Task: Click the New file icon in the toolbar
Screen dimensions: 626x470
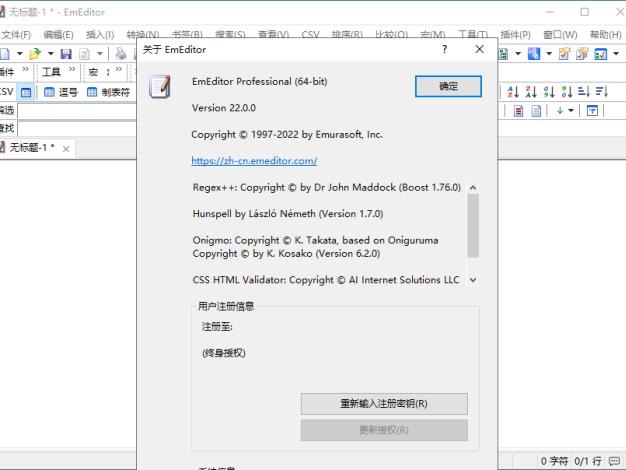Action: (x=5, y=54)
